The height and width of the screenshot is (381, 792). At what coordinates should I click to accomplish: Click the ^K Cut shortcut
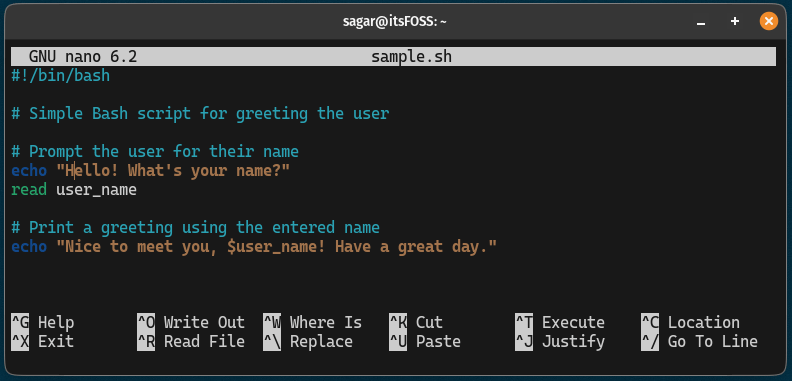point(416,322)
